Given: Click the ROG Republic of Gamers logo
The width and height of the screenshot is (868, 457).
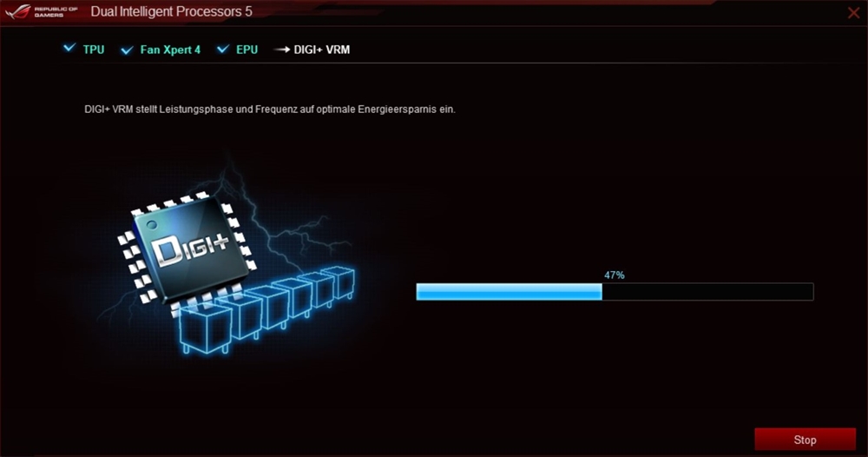Looking at the screenshot, I should point(42,11).
